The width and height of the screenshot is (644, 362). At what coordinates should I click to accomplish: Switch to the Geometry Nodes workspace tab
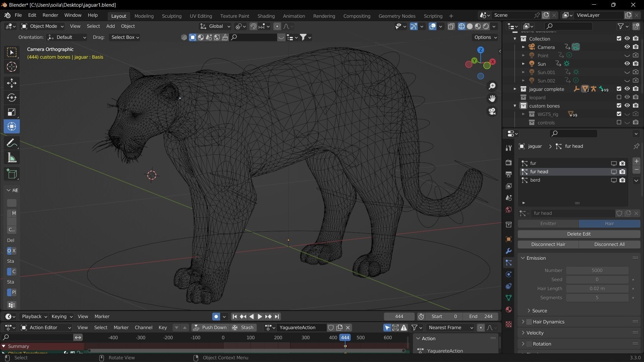point(397,16)
